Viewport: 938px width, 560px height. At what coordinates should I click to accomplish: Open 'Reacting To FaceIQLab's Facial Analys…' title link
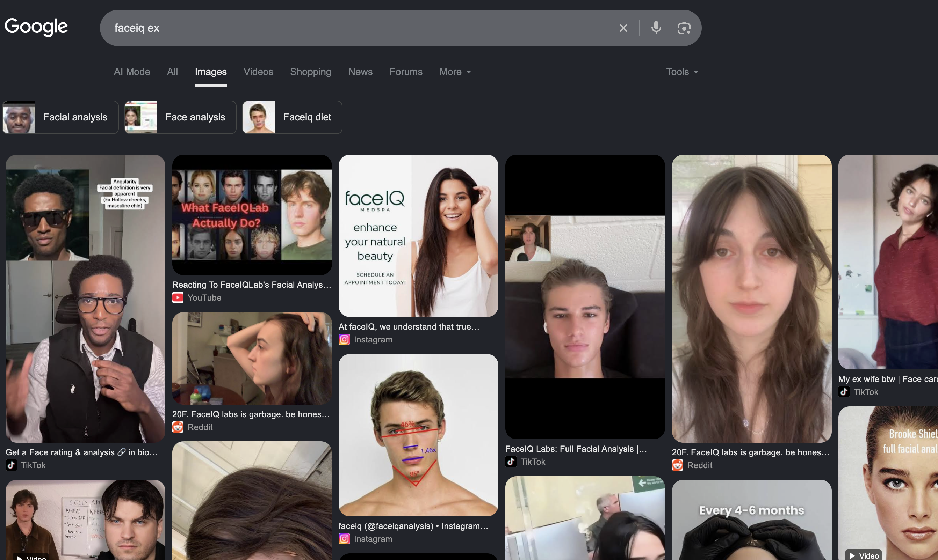(252, 285)
